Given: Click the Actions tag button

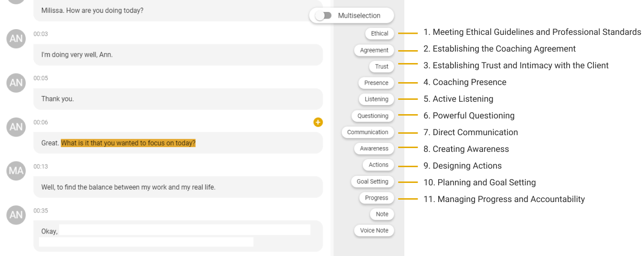Looking at the screenshot, I should 379,165.
